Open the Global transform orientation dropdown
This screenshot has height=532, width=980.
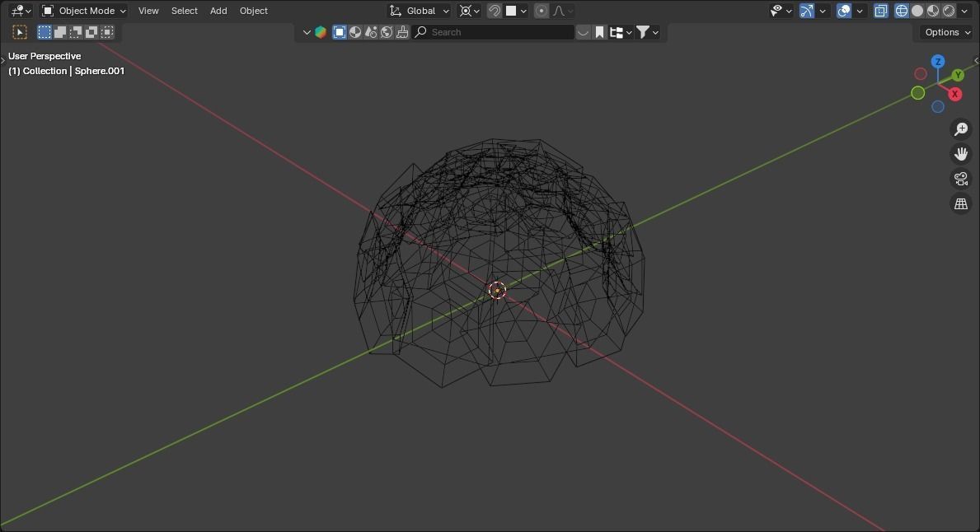tap(419, 11)
